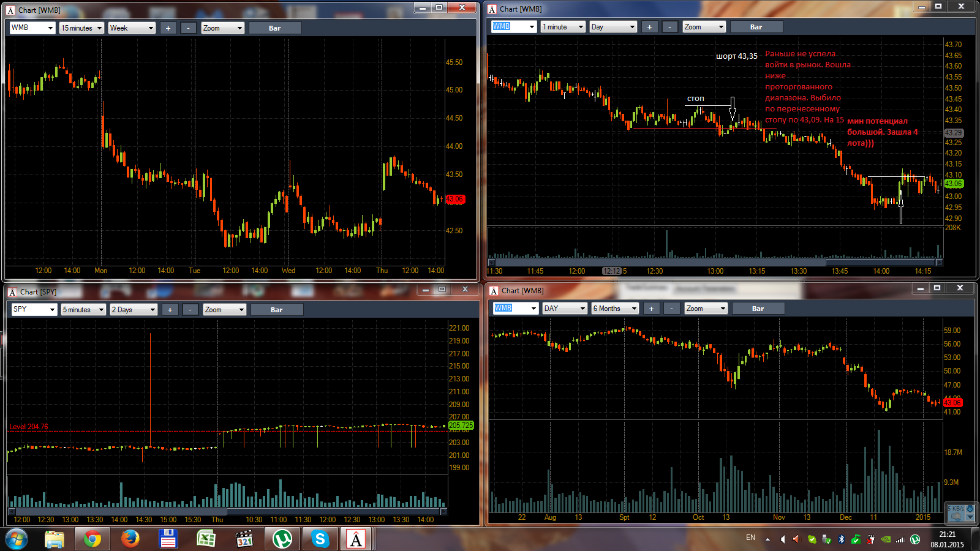Zoom in with plus button on 15 minutes WMB chart
Viewport: 980px width, 551px height.
click(x=168, y=28)
